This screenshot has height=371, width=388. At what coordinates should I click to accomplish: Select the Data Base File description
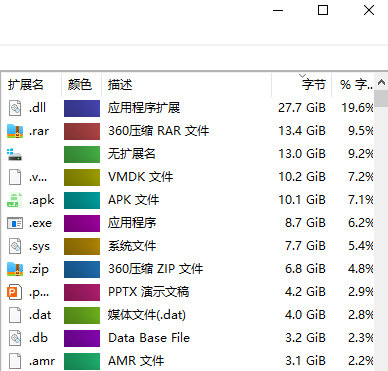tap(149, 338)
